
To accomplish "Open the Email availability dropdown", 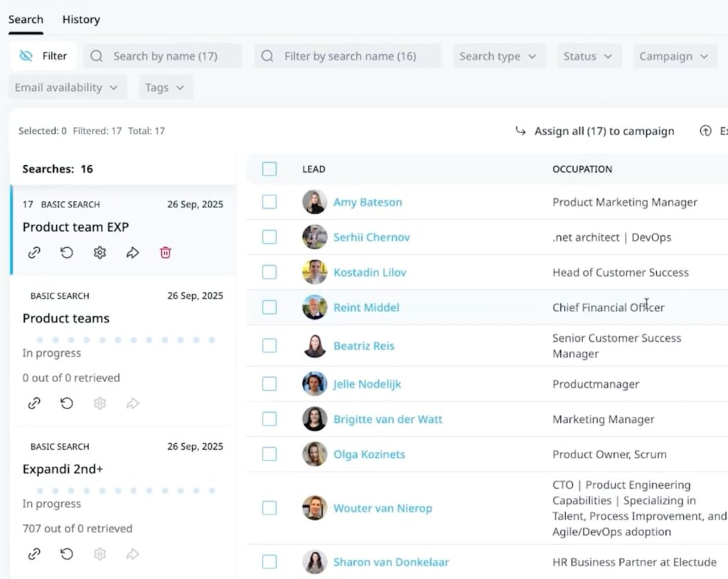I will 67,87.
